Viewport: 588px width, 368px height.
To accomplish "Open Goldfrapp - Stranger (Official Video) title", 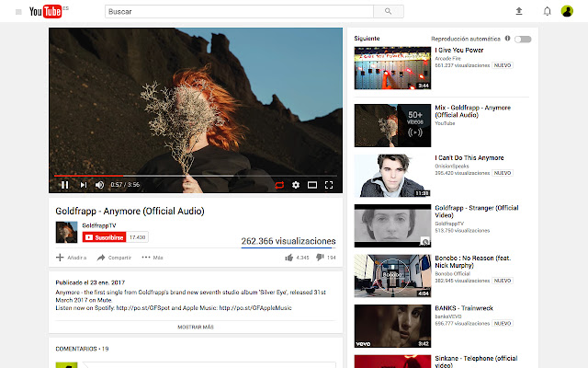I will (477, 212).
